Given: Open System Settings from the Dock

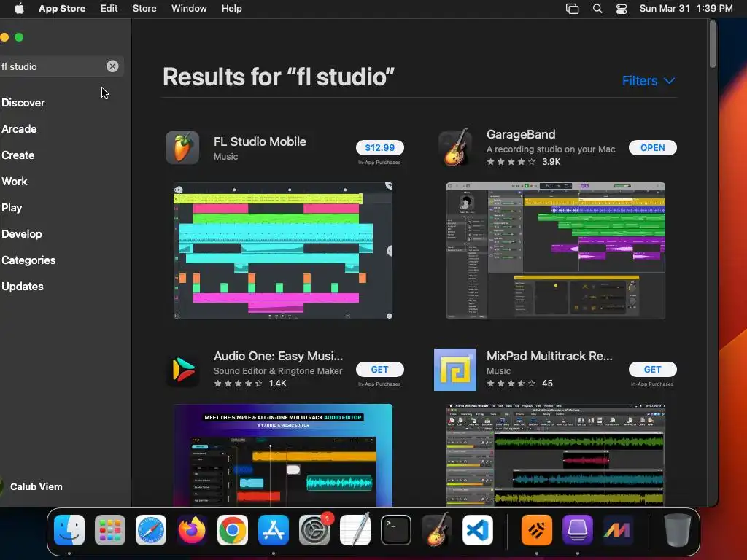Looking at the screenshot, I should click(314, 530).
